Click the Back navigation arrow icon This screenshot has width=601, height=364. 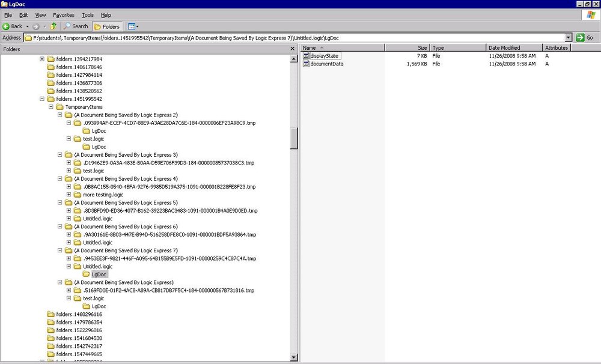(x=6, y=26)
